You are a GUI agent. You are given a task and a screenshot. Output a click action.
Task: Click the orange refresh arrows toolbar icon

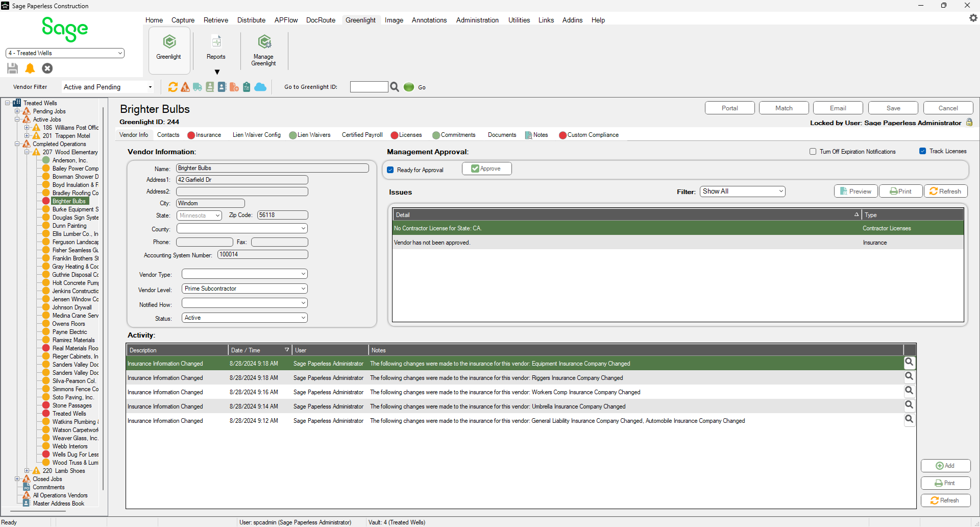pyautogui.click(x=173, y=87)
